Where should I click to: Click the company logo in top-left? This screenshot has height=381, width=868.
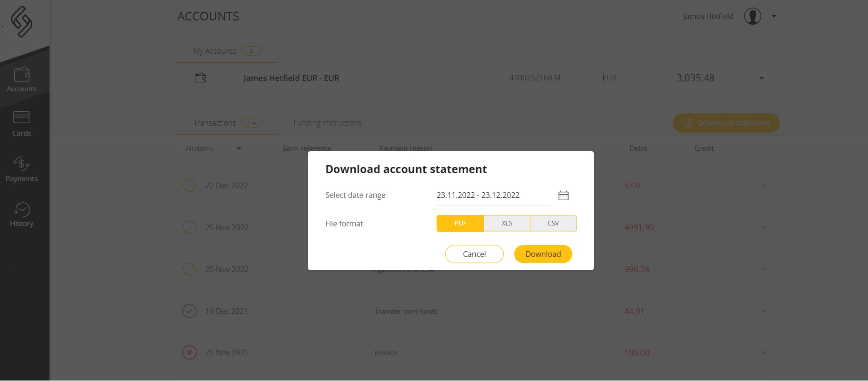point(21,21)
